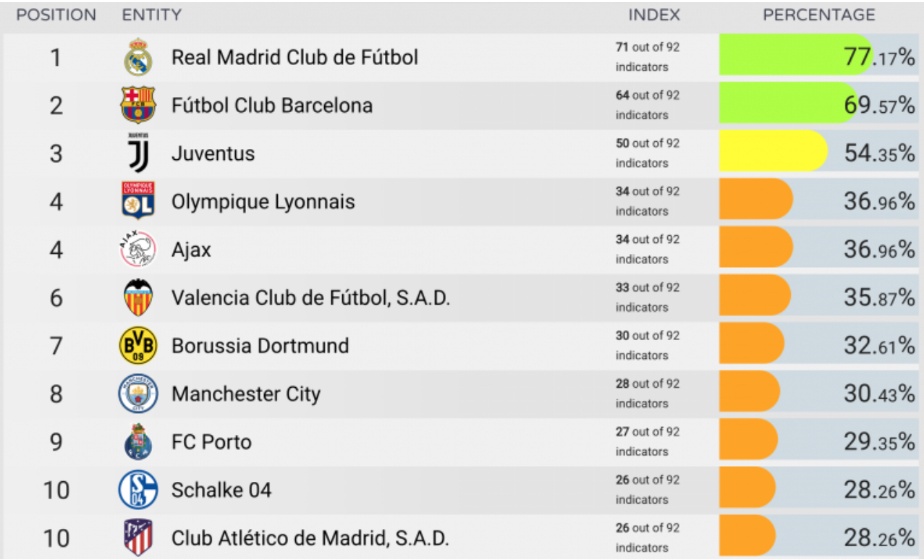Click the Manchester City crest icon
The image size is (924, 560).
pyautogui.click(x=137, y=394)
